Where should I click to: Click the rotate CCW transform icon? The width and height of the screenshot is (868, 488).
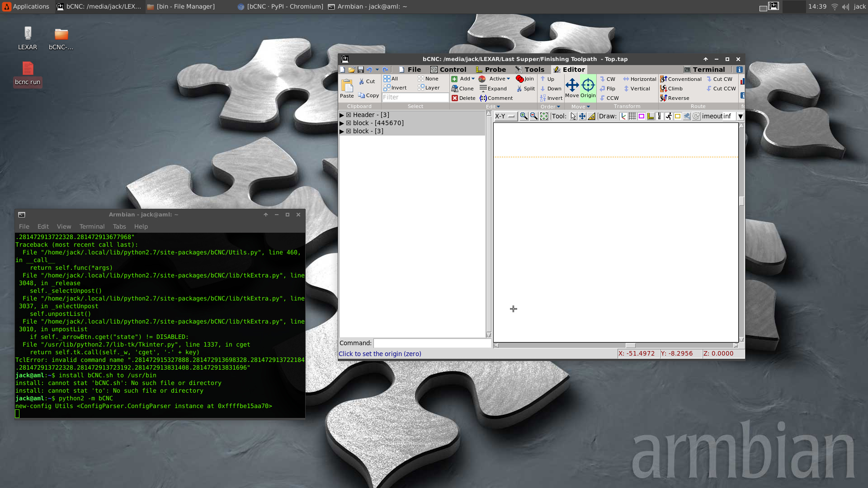click(x=602, y=98)
